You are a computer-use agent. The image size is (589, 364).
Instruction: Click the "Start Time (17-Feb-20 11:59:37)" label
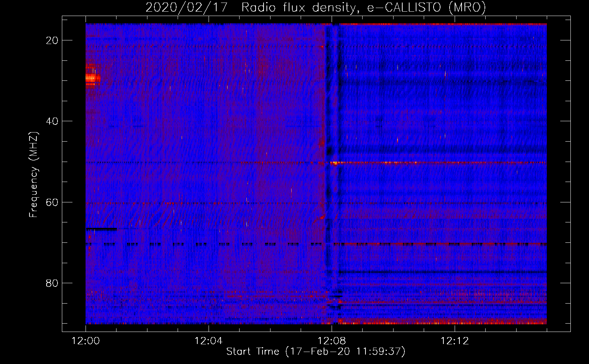[316, 352]
